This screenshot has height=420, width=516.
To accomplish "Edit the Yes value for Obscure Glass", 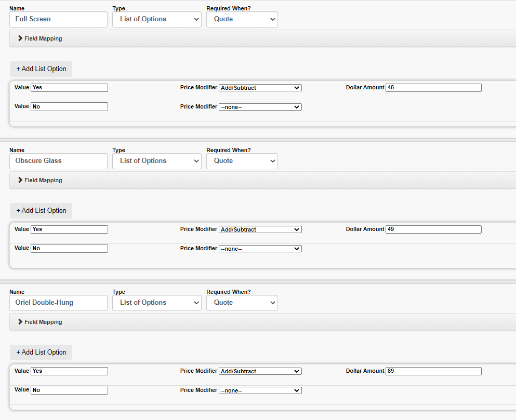I will point(69,229).
